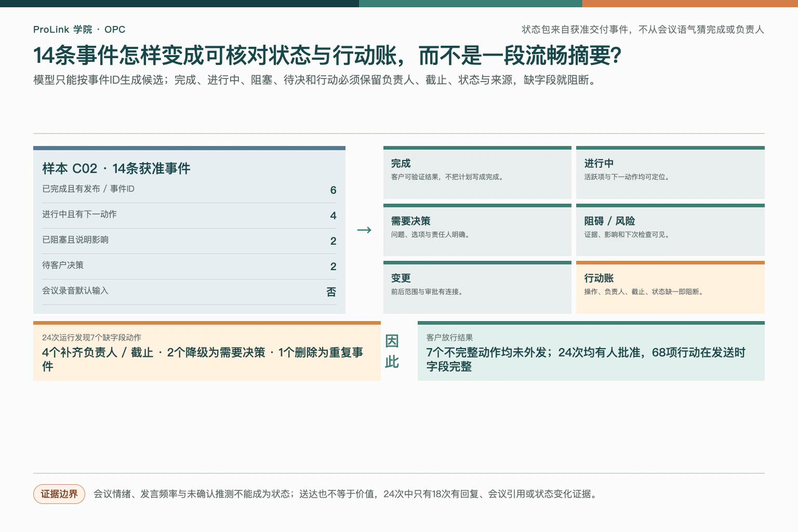Select the 完成 card title
This screenshot has height=532, width=798.
401,163
